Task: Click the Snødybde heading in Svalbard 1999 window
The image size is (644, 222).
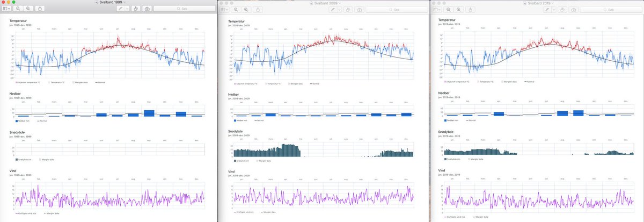Action: pyautogui.click(x=18, y=131)
